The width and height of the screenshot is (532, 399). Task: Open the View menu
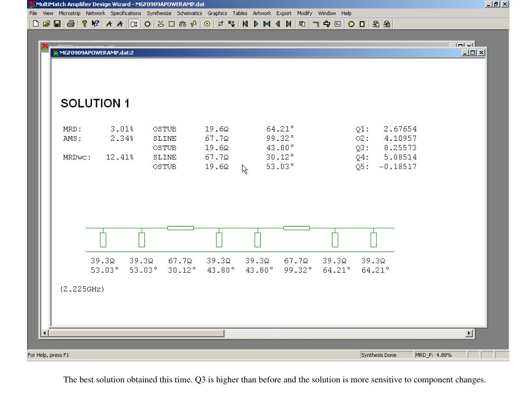(x=48, y=13)
